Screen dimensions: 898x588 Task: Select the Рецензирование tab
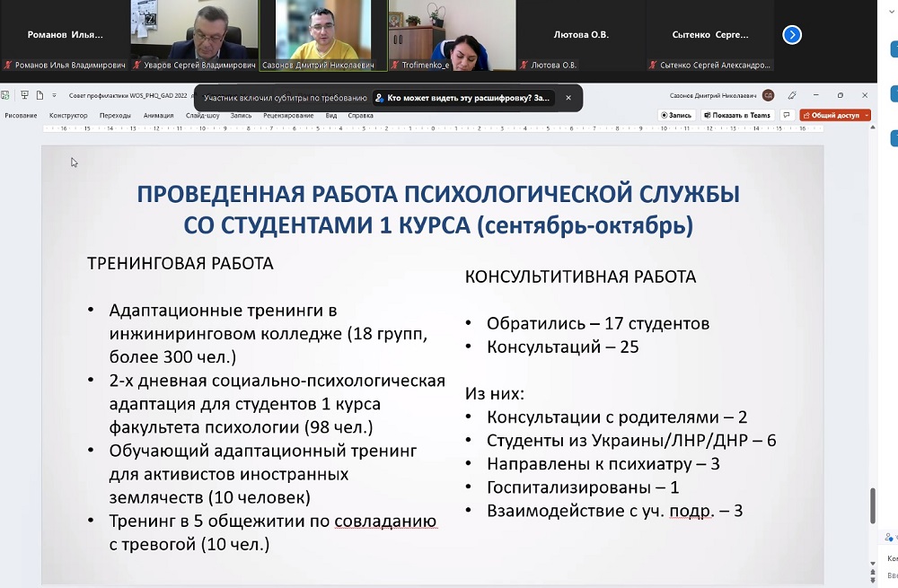288,115
